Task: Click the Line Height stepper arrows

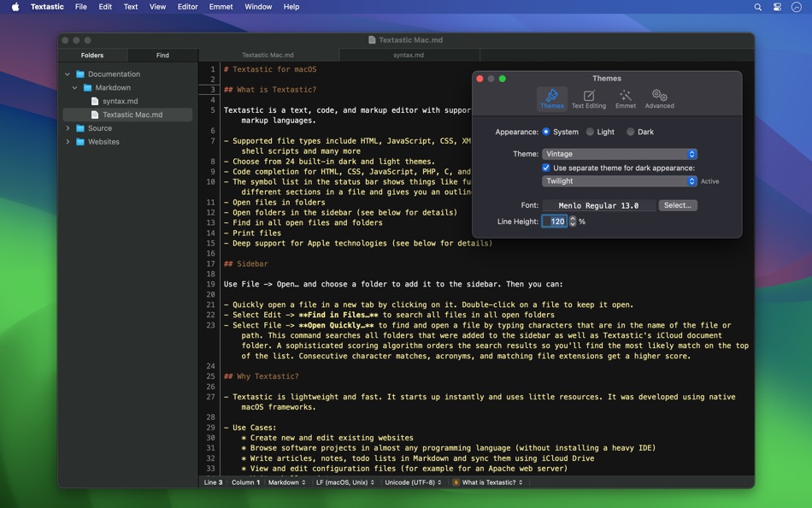Action: (x=573, y=222)
